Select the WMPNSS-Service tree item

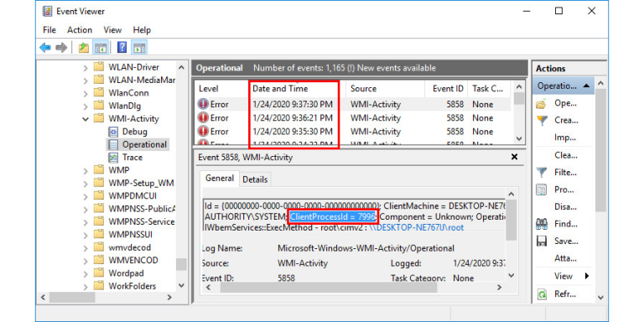pyautogui.click(x=141, y=221)
